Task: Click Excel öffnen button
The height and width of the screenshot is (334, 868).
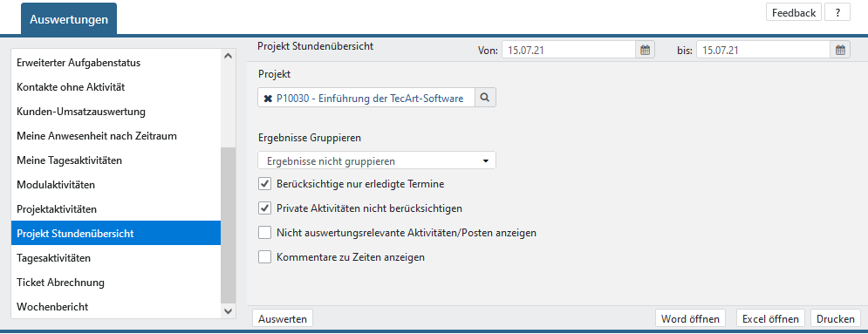Action: pos(770,318)
